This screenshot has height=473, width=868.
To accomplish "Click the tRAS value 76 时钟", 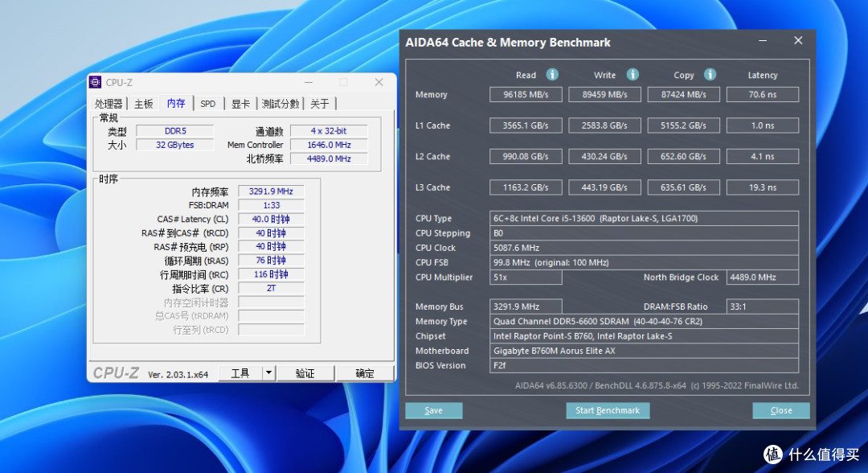I will (x=272, y=261).
